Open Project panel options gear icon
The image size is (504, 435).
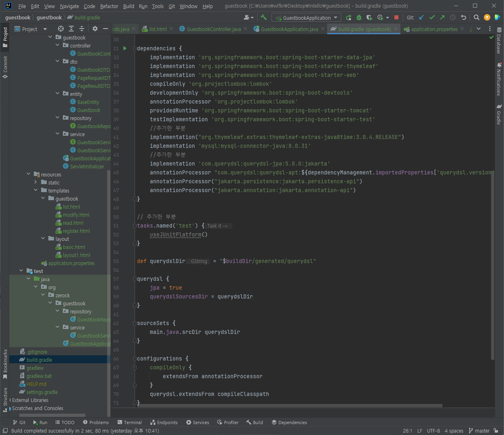tap(95, 29)
